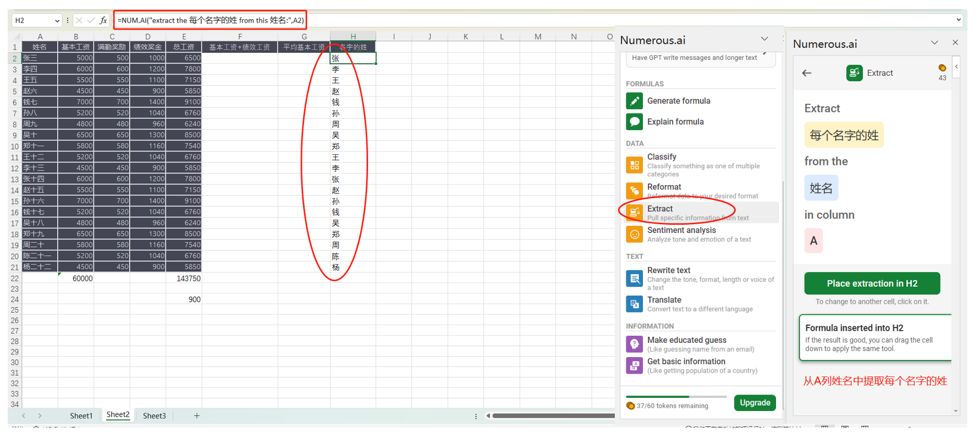Click the Generate formula label
The height and width of the screenshot is (439, 980).
point(679,101)
